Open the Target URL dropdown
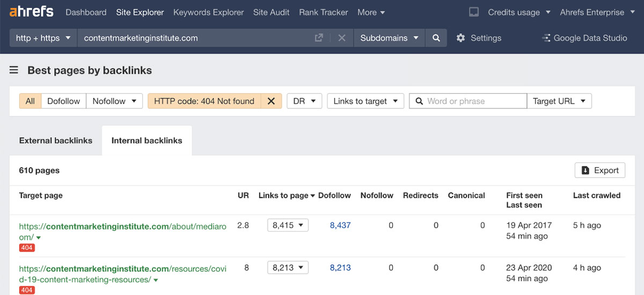 [x=559, y=101]
